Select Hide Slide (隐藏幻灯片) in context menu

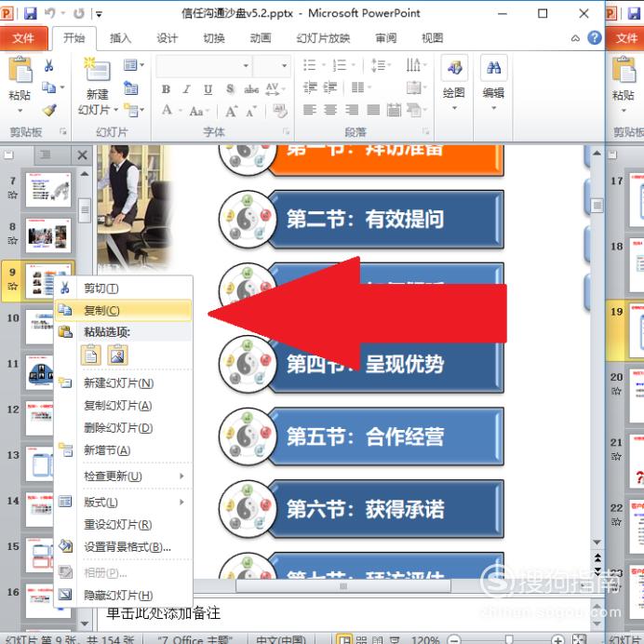[123, 595]
